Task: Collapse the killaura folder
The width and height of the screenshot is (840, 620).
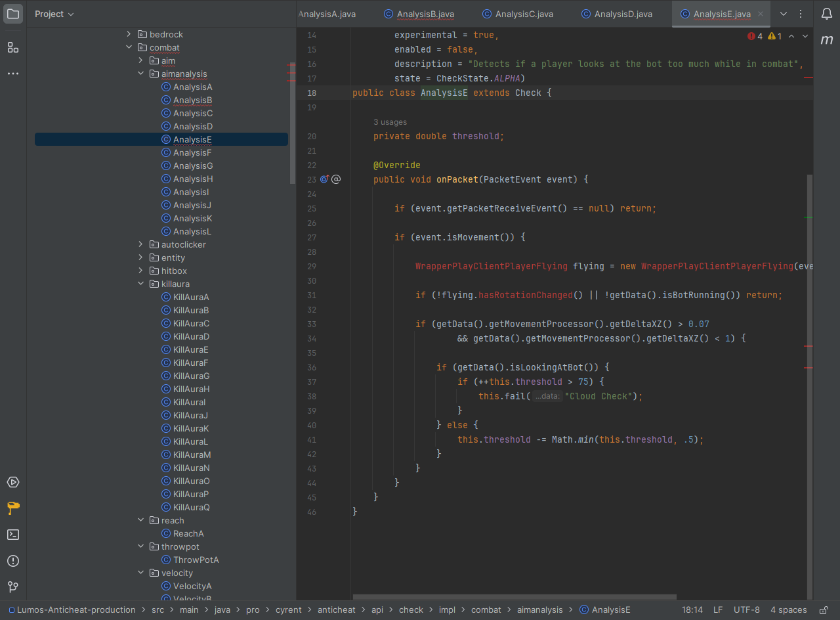Action: pyautogui.click(x=140, y=284)
